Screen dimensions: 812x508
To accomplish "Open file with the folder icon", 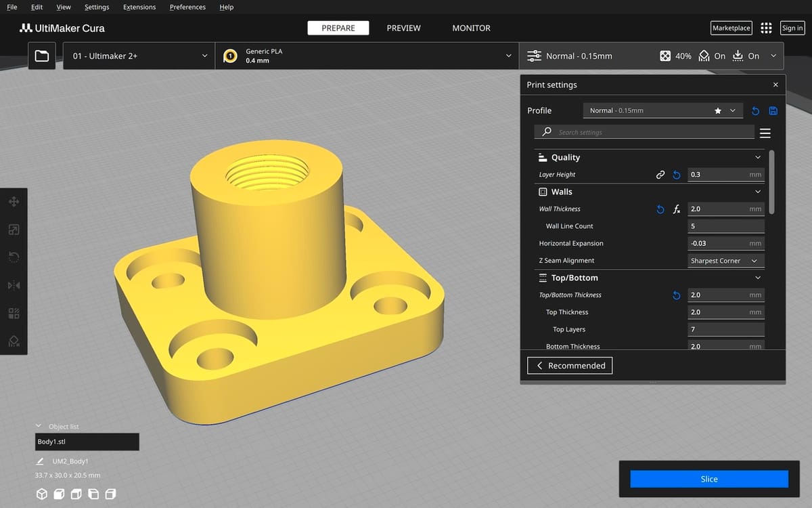I will click(42, 56).
